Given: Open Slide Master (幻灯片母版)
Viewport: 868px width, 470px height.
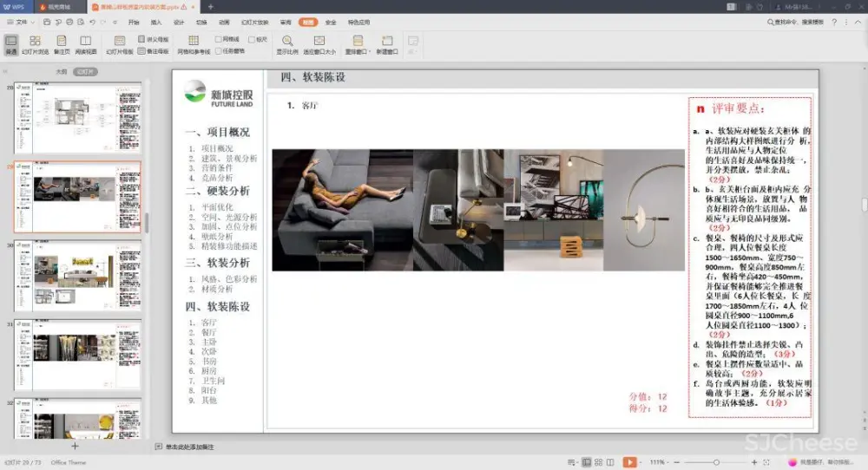Looking at the screenshot, I should (120, 44).
